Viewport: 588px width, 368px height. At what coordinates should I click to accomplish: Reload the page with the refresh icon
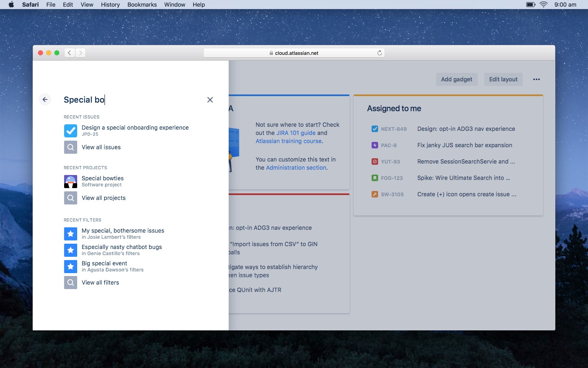tap(380, 53)
